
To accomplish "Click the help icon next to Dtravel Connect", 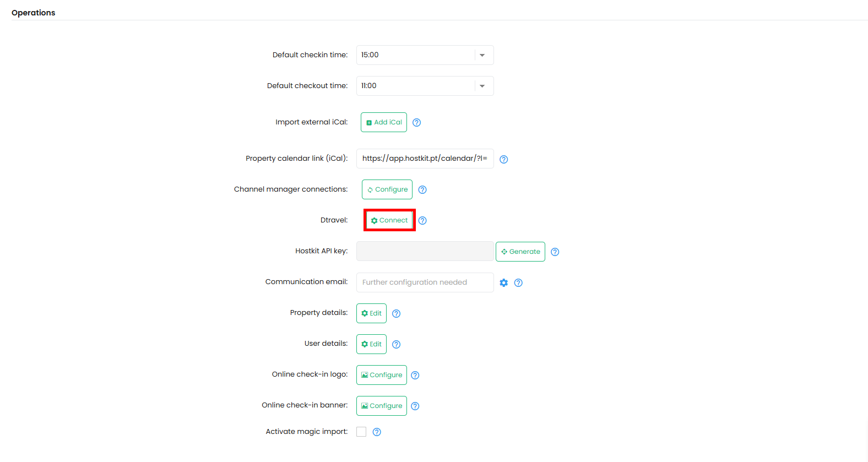I will click(x=422, y=221).
